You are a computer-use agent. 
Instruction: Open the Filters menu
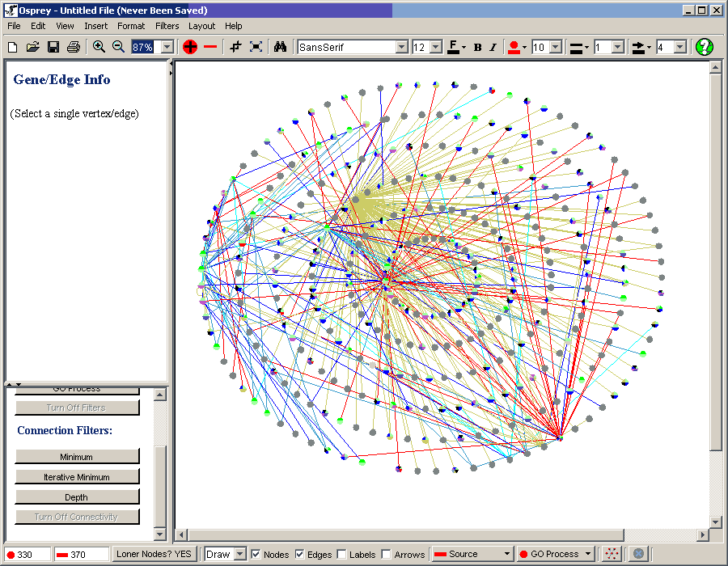click(167, 26)
